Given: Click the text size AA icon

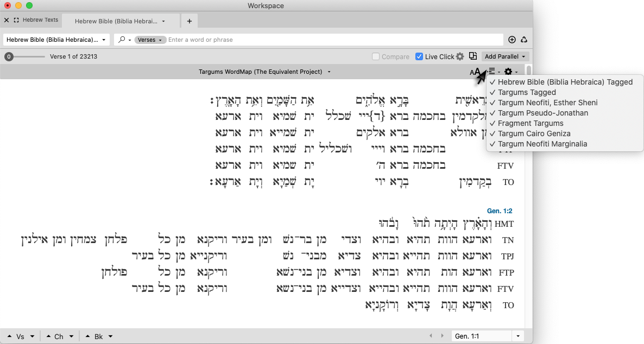Looking at the screenshot, I should tap(475, 72).
